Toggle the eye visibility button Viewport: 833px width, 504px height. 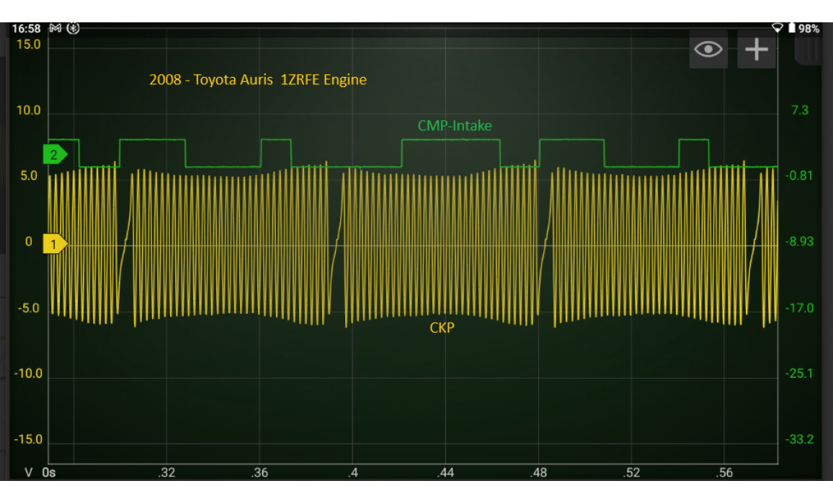[x=708, y=49]
